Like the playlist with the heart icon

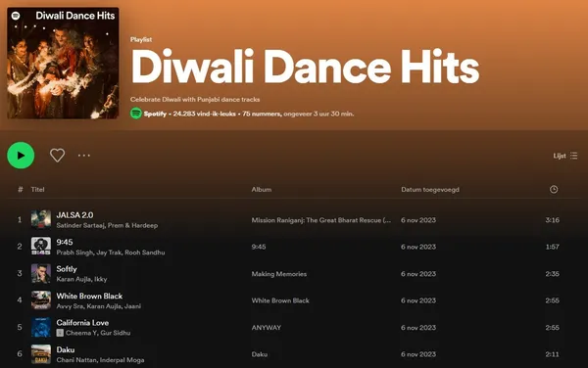click(x=58, y=155)
